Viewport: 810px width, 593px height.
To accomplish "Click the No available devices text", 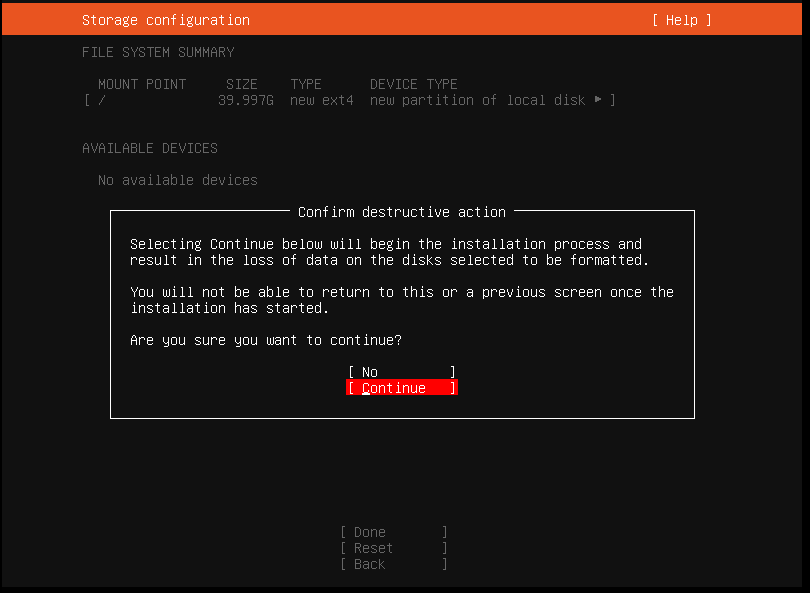I will 178,180.
